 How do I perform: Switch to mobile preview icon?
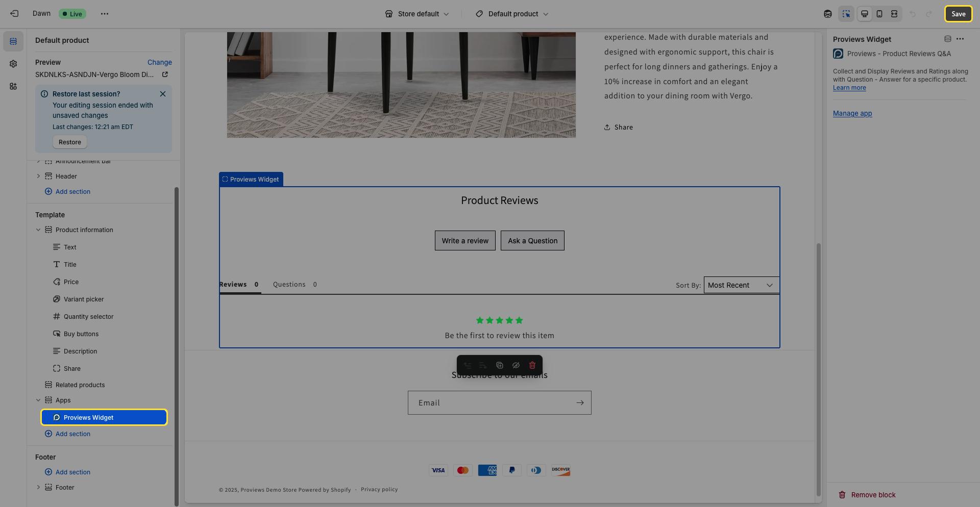point(879,14)
